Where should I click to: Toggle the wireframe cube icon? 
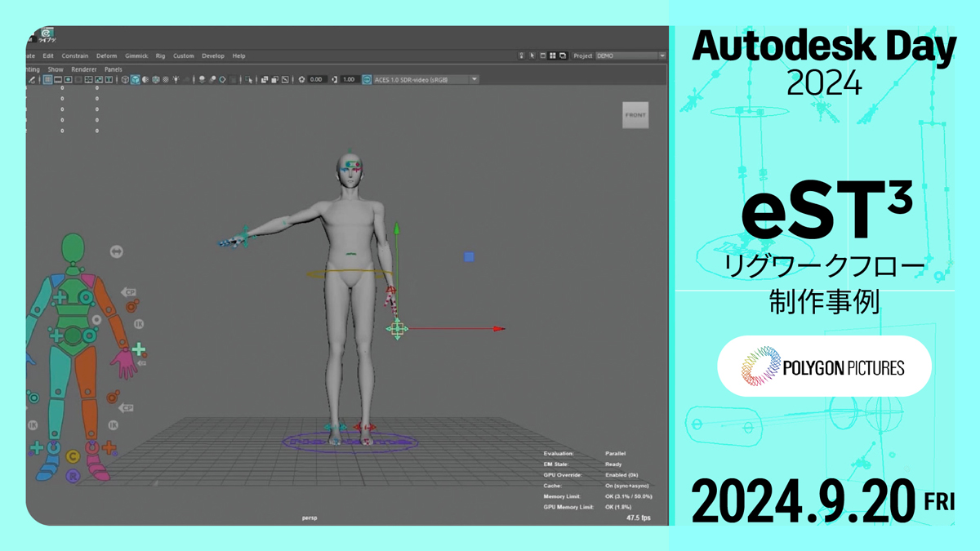[125, 79]
